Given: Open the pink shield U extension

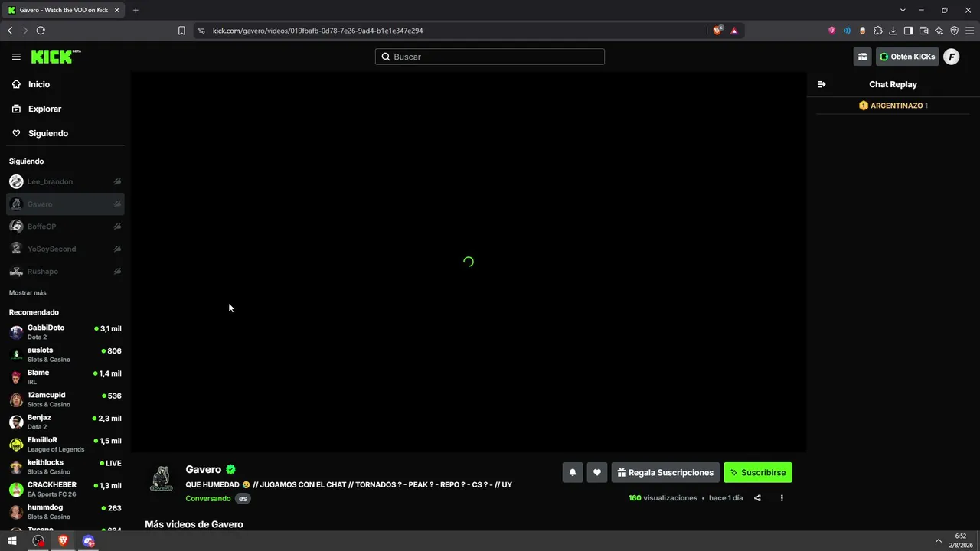Looking at the screenshot, I should coord(832,31).
